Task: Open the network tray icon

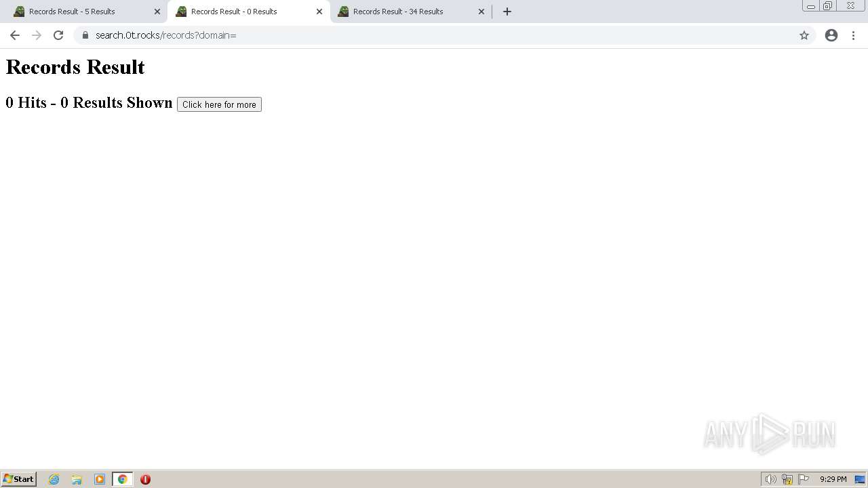Action: [x=787, y=479]
